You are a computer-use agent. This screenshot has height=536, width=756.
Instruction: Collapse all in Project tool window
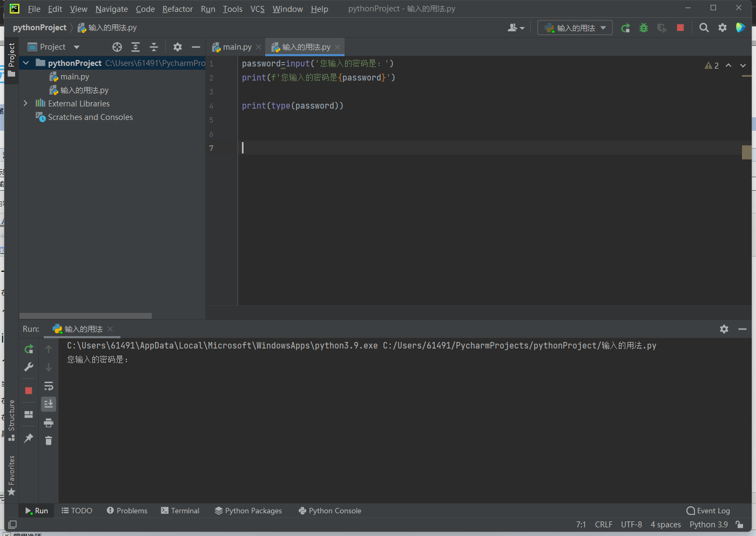pyautogui.click(x=154, y=47)
